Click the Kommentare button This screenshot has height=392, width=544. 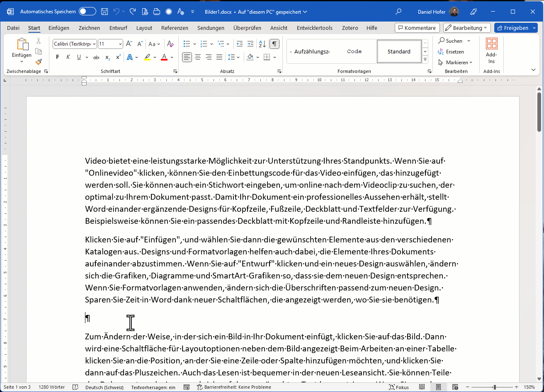pyautogui.click(x=417, y=28)
